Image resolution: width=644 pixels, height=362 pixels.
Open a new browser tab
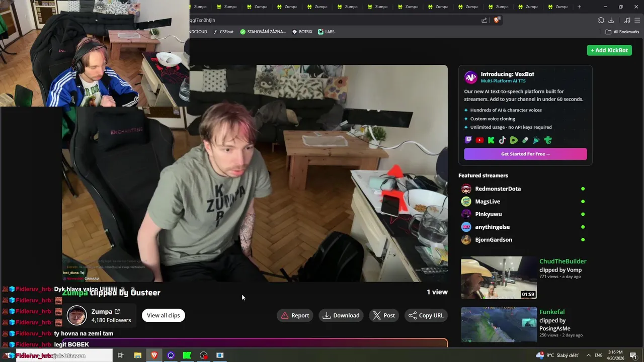[579, 7]
